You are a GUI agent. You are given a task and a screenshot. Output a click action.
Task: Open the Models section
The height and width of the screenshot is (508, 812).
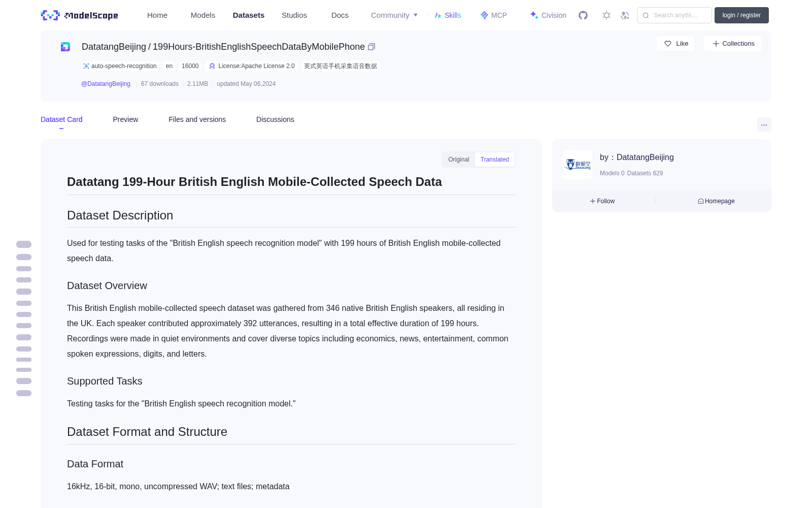(x=203, y=15)
